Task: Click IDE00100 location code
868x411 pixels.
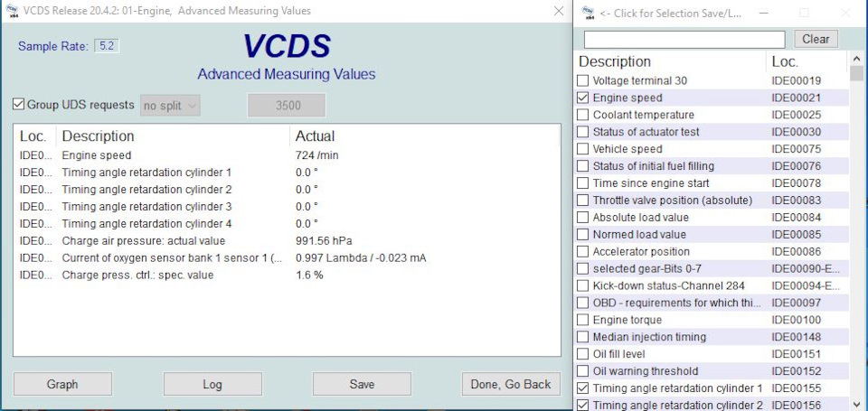Action: 796,320
